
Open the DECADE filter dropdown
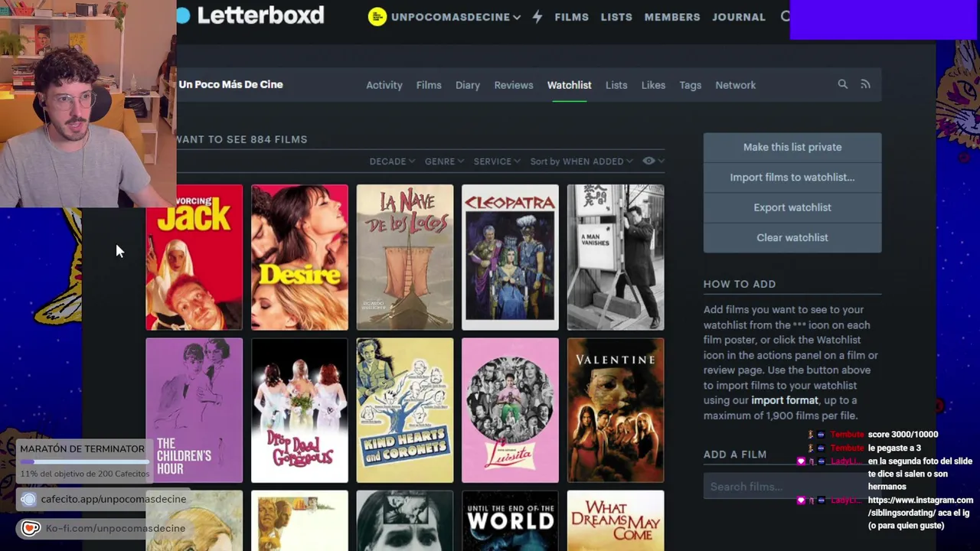[392, 161]
